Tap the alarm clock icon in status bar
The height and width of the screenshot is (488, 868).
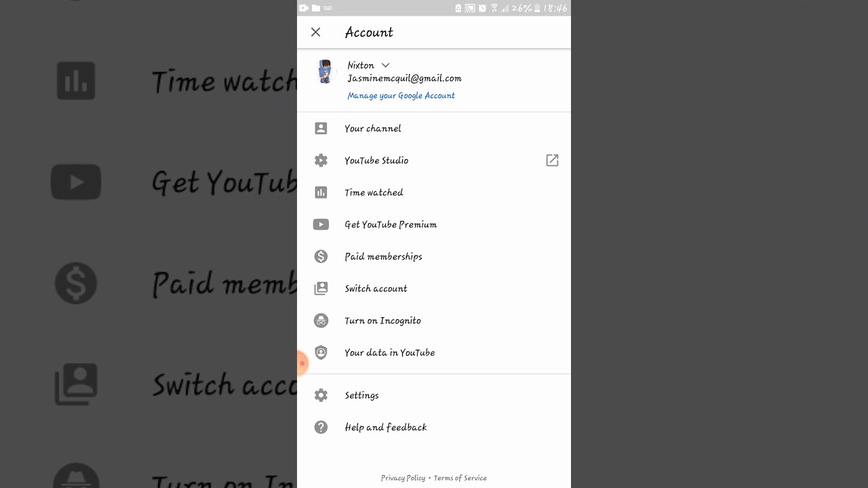coord(482,8)
